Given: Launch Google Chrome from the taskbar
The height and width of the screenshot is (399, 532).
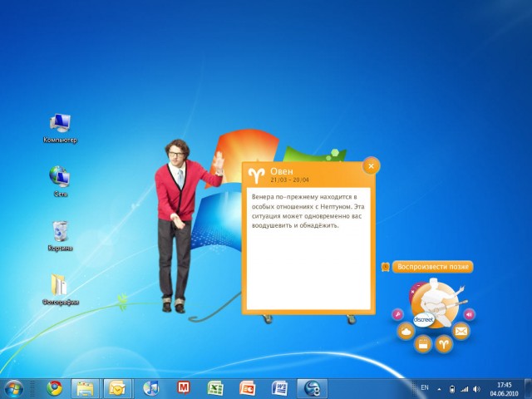Looking at the screenshot, I should (x=54, y=388).
